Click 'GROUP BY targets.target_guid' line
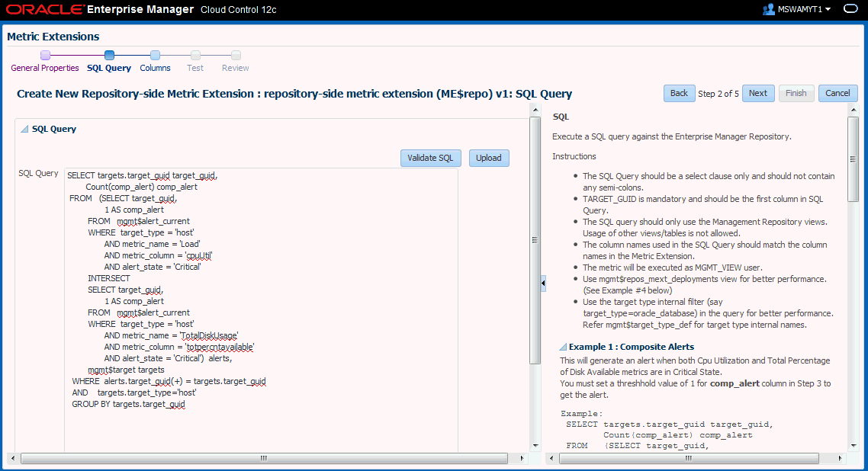The width and height of the screenshot is (868, 471). pyautogui.click(x=128, y=404)
